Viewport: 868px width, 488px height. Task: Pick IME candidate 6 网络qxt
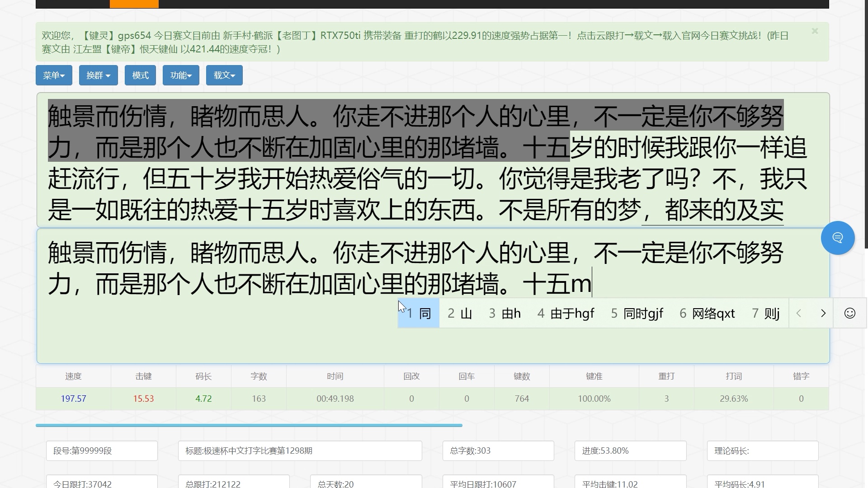coord(707,313)
